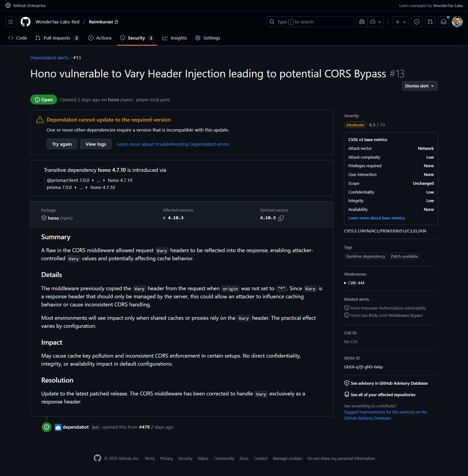Open the dependabot bot profile link

[x=76, y=427]
